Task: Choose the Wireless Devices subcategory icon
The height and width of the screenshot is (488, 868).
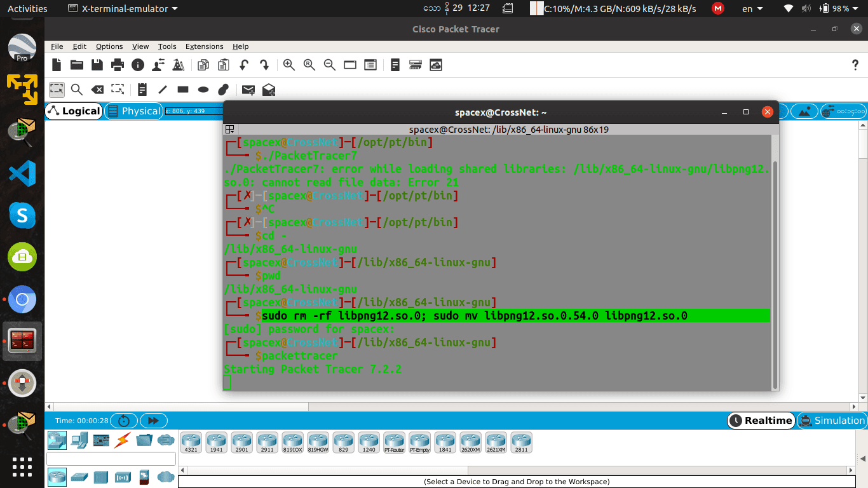Action: [x=122, y=477]
